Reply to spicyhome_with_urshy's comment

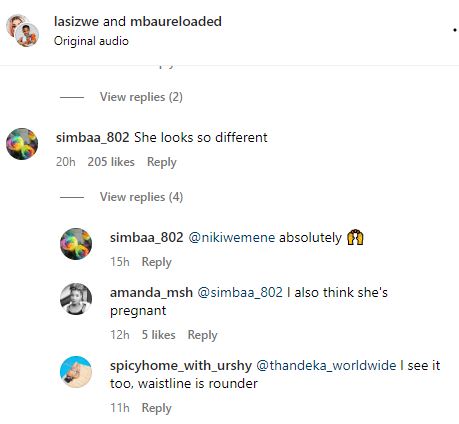[156, 408]
